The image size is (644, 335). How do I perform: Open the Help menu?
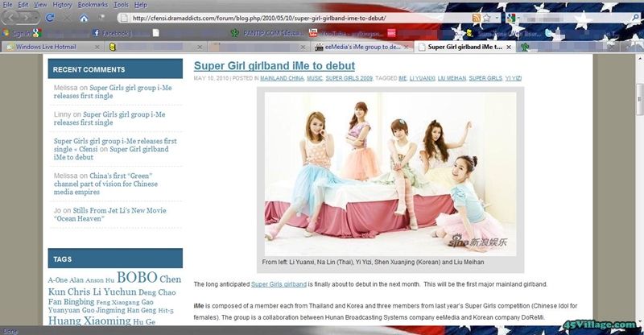click(x=140, y=5)
